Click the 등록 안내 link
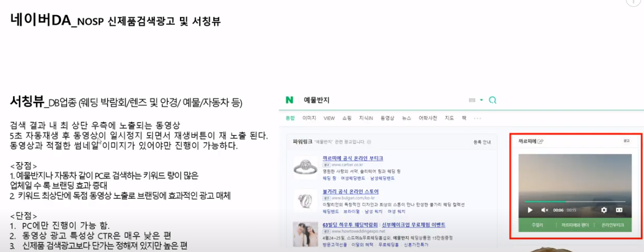644x252 pixels. [482, 142]
